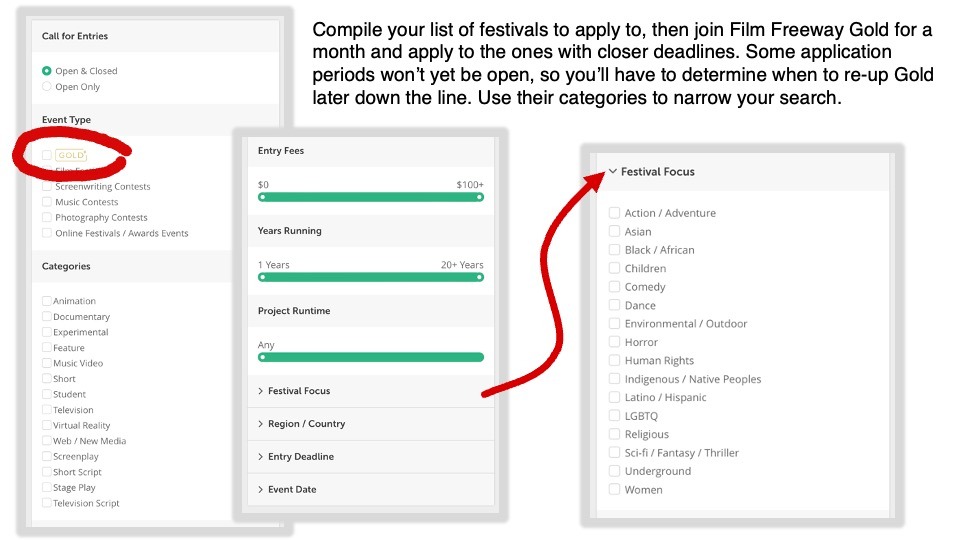This screenshot has height=540, width=960.
Task: Select the Open Only radio option
Action: (x=47, y=87)
